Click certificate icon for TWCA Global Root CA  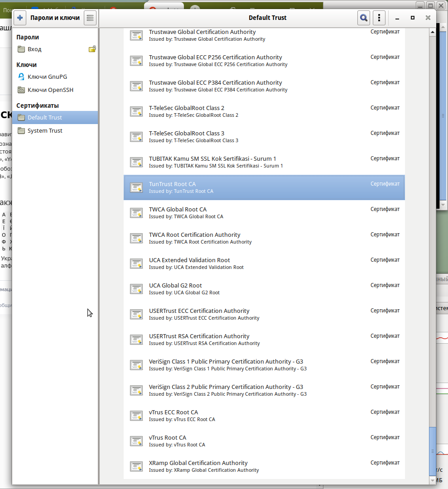pyautogui.click(x=136, y=213)
